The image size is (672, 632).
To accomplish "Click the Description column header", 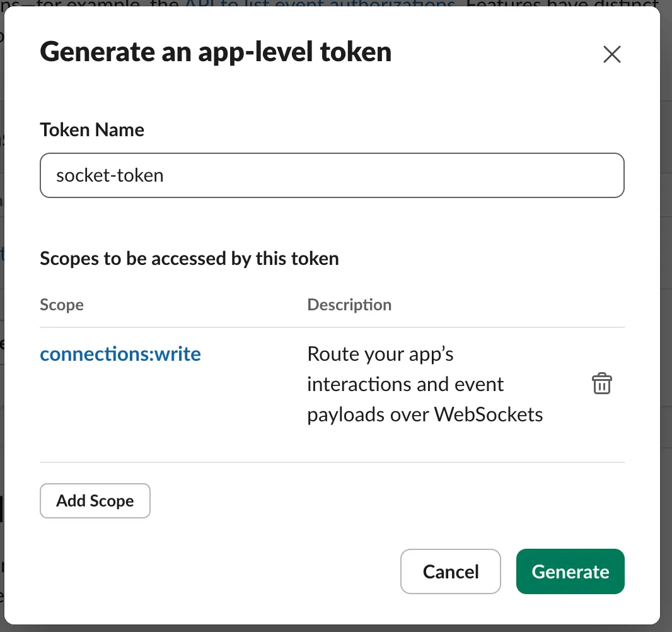I will point(349,305).
